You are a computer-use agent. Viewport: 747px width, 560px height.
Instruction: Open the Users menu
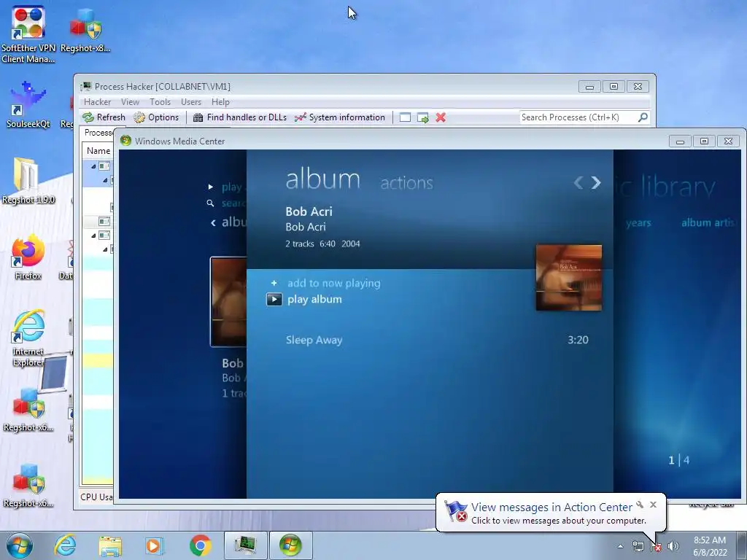pos(191,102)
